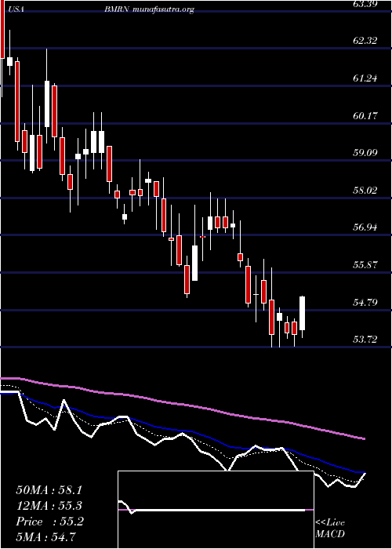The image size is (392, 549).
Task: Click the USA label at top left
Action: point(16,9)
